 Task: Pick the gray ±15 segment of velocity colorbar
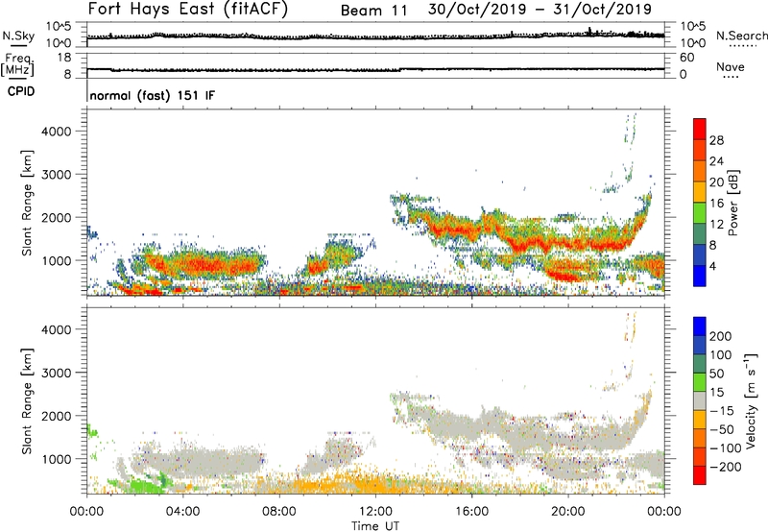point(700,401)
